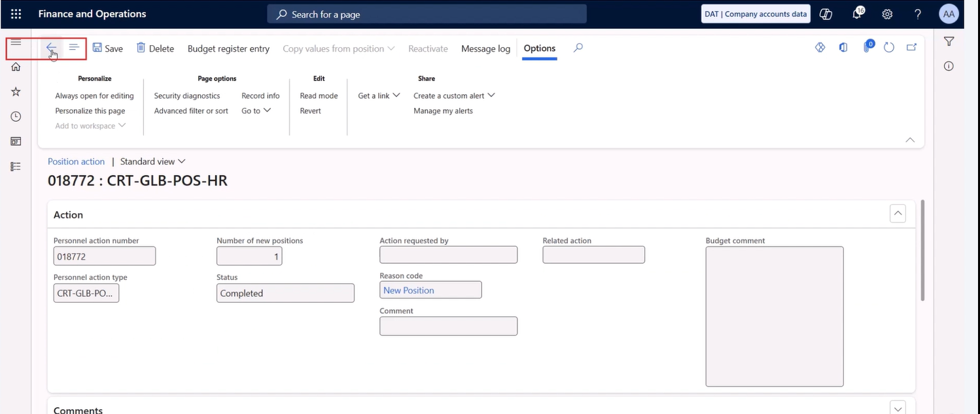Screen dimensions: 980x414
Task: Open Copy values from position dropdown
Action: click(x=338, y=48)
